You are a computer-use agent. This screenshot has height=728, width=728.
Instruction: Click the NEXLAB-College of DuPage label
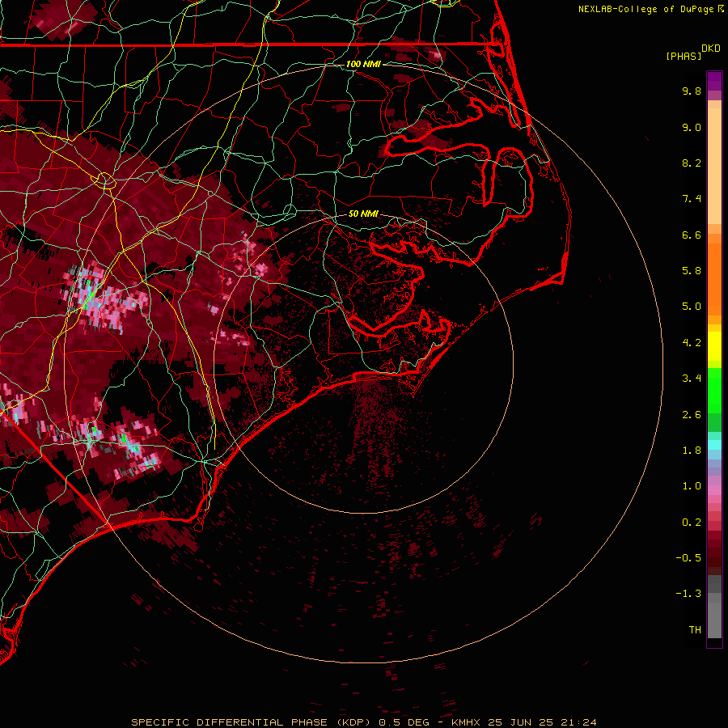pyautogui.click(x=646, y=9)
